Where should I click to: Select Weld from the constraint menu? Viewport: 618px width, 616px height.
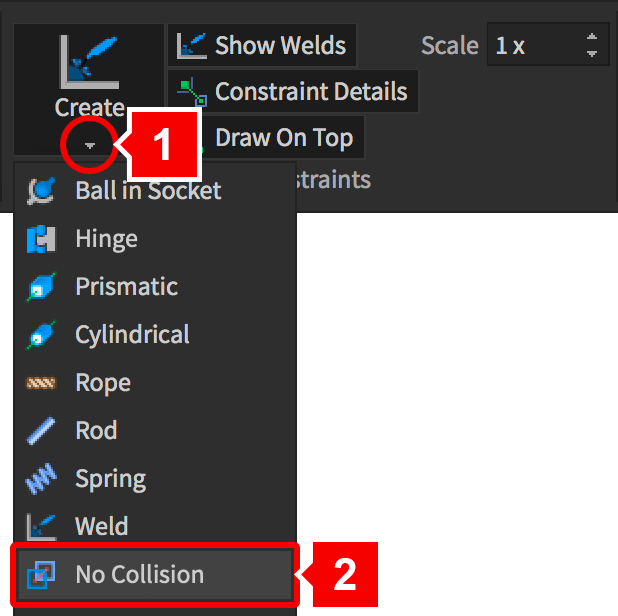point(101,526)
